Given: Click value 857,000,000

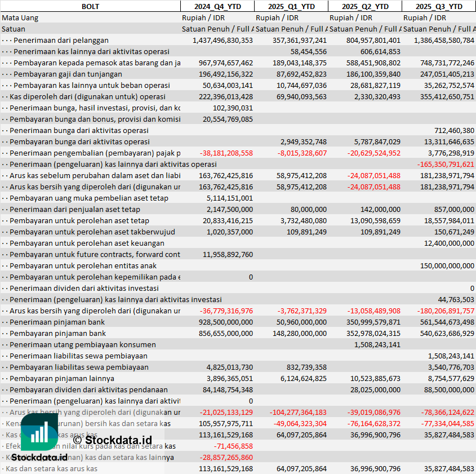Looking at the screenshot, I should click(x=454, y=210).
